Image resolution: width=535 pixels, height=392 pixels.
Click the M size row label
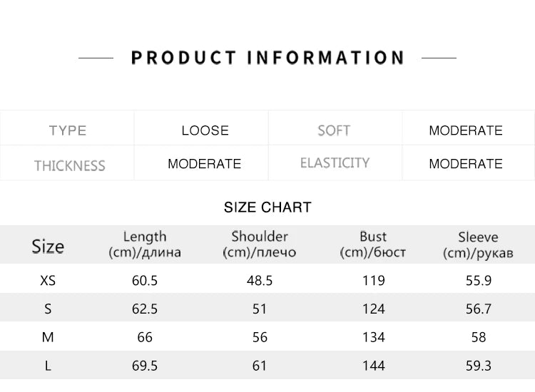point(48,337)
